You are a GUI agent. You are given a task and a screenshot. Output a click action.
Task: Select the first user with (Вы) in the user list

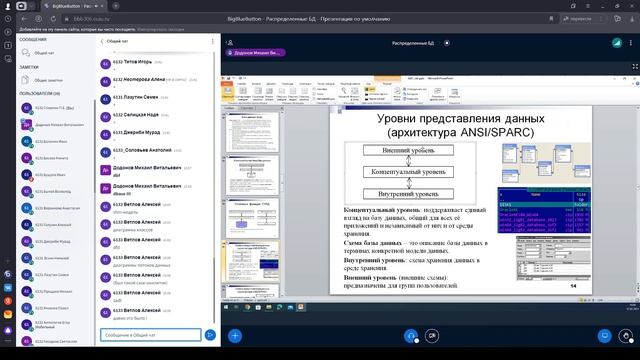pyautogui.click(x=56, y=108)
